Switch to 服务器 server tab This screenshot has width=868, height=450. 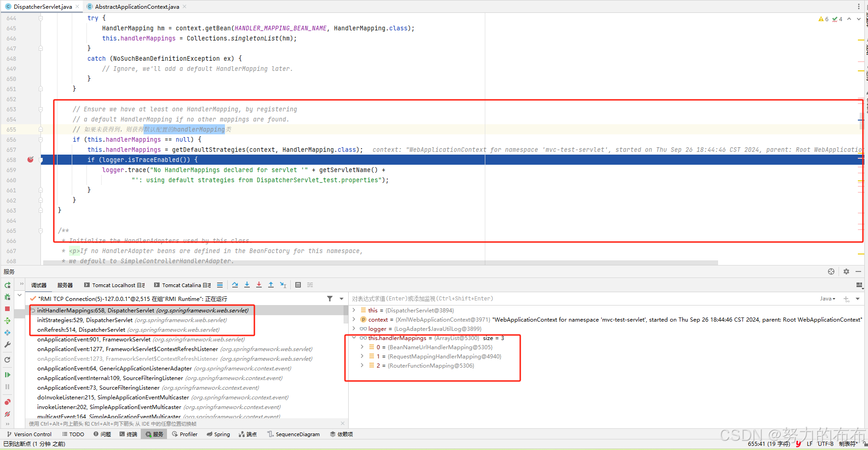pyautogui.click(x=65, y=285)
